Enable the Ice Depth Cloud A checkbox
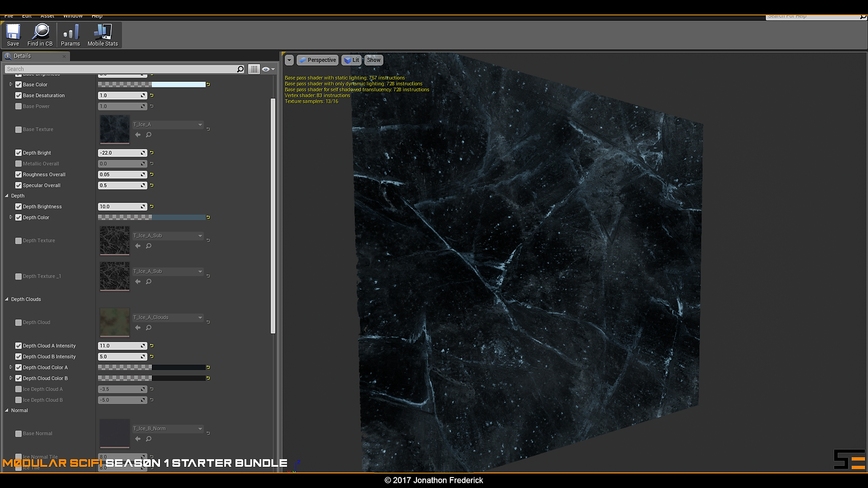 18,389
